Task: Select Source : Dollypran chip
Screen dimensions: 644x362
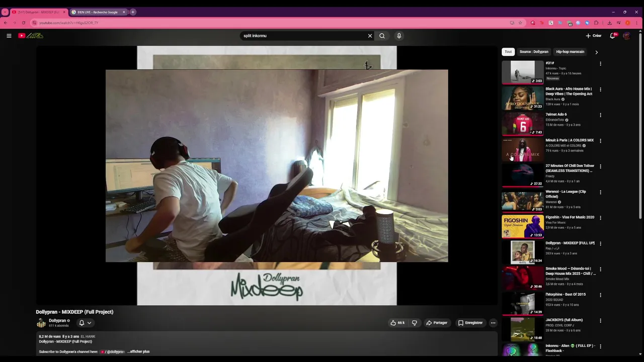Action: click(x=534, y=52)
